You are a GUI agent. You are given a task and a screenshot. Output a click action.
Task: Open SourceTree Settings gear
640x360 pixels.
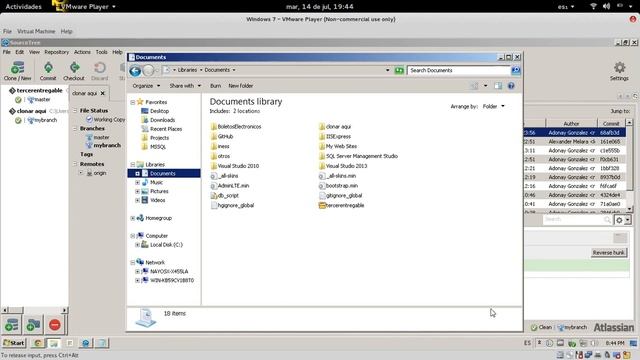click(x=619, y=67)
